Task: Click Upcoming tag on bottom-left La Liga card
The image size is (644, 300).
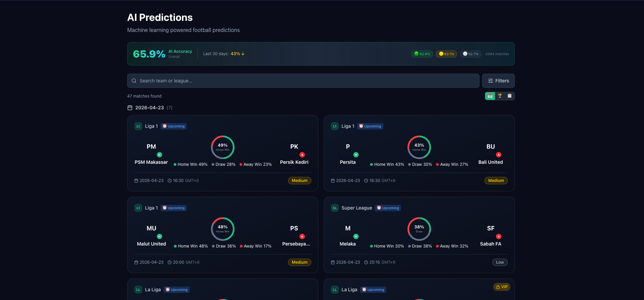Action: 177,290
